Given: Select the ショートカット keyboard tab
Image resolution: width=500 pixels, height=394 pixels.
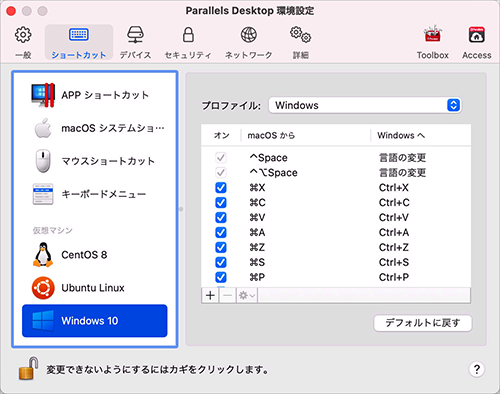Looking at the screenshot, I should tap(79, 43).
